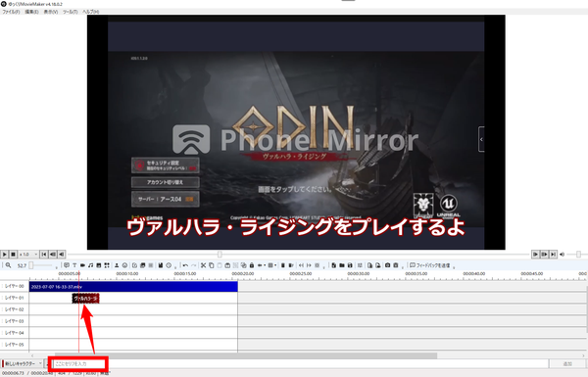
Task: Add an audio item with the music note icon
Action: (91, 265)
